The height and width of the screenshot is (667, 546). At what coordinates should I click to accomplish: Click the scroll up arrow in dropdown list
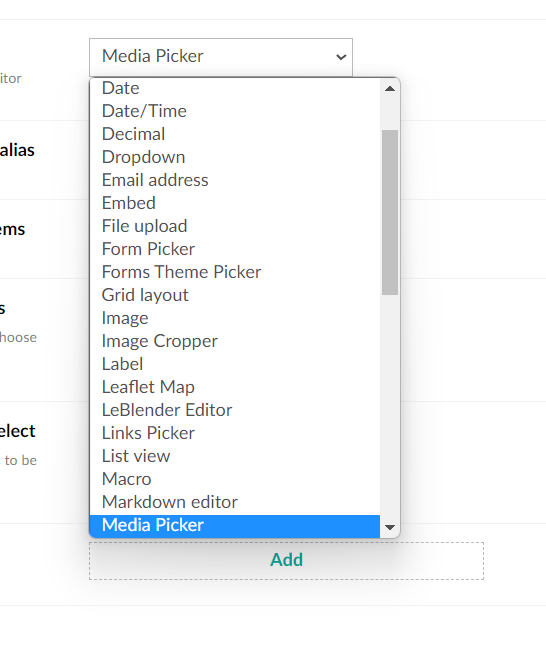390,89
